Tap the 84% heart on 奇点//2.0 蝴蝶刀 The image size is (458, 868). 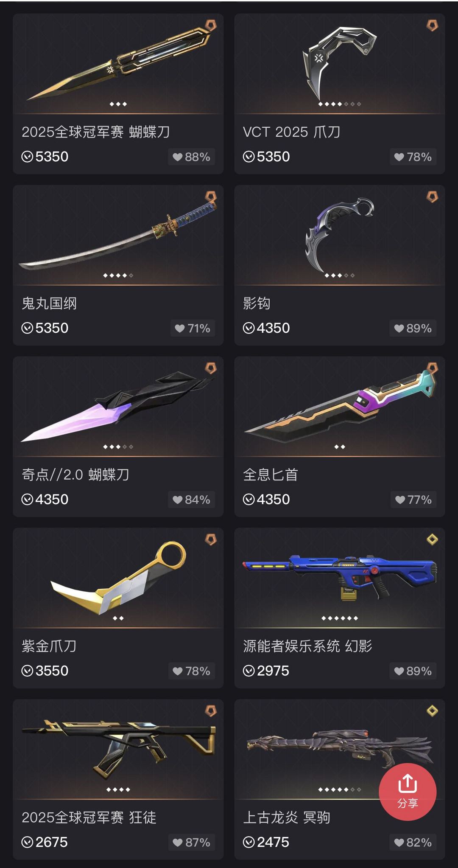pos(192,500)
